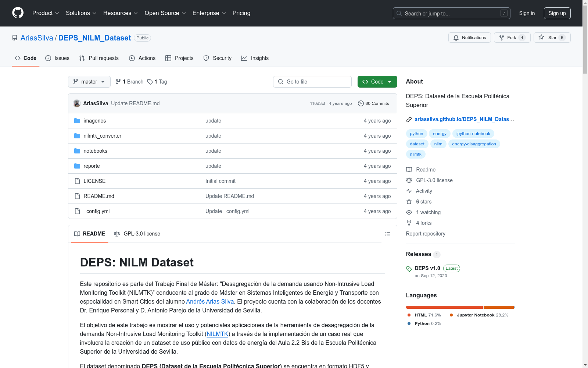This screenshot has width=588, height=368.
Task: Click the eye icon next to watching
Action: tap(409, 212)
